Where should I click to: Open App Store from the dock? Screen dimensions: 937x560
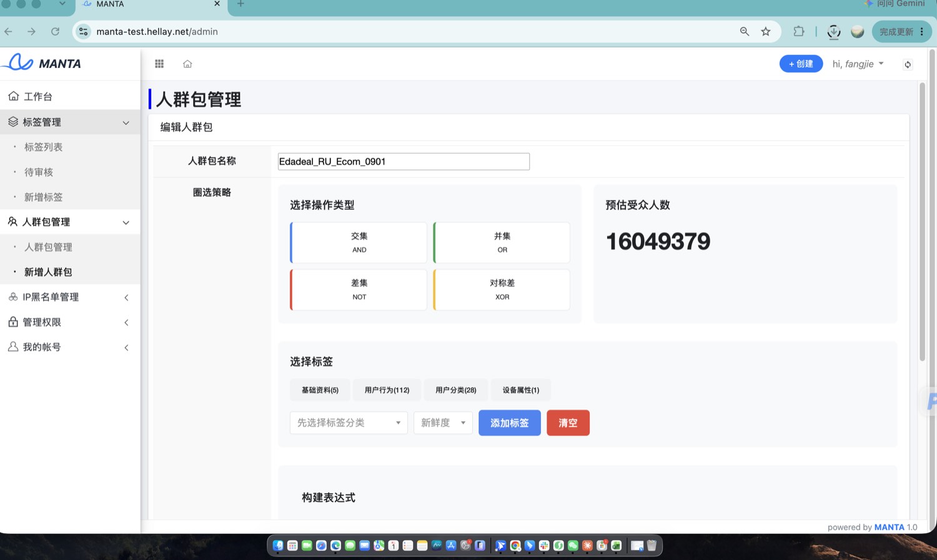(451, 546)
